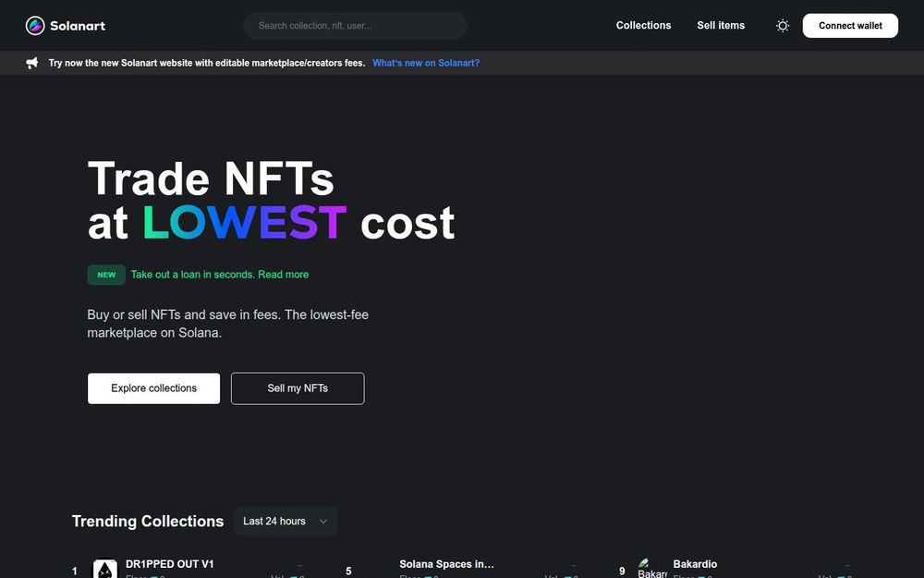
Task: Open the Bakardio collection thumbnail
Action: (652, 569)
